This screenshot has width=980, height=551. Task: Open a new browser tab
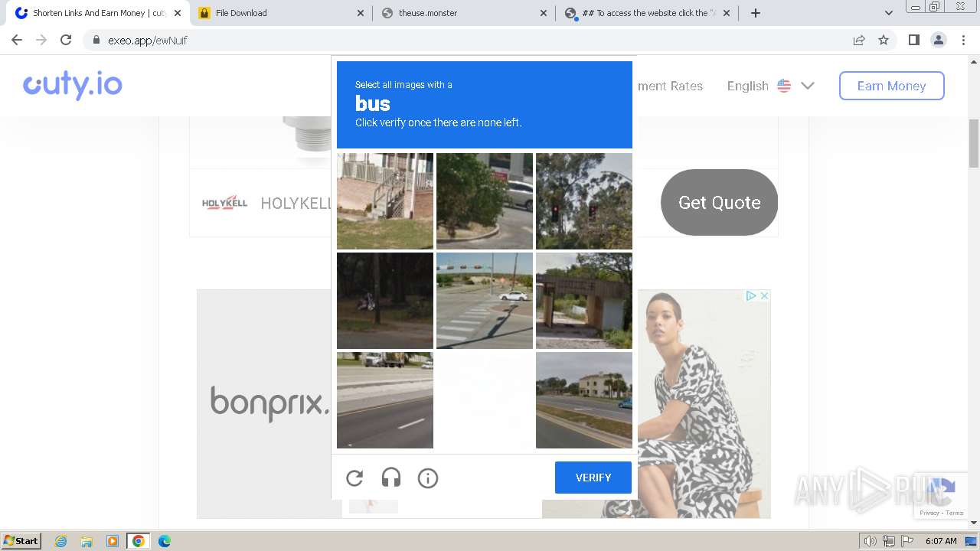[756, 13]
